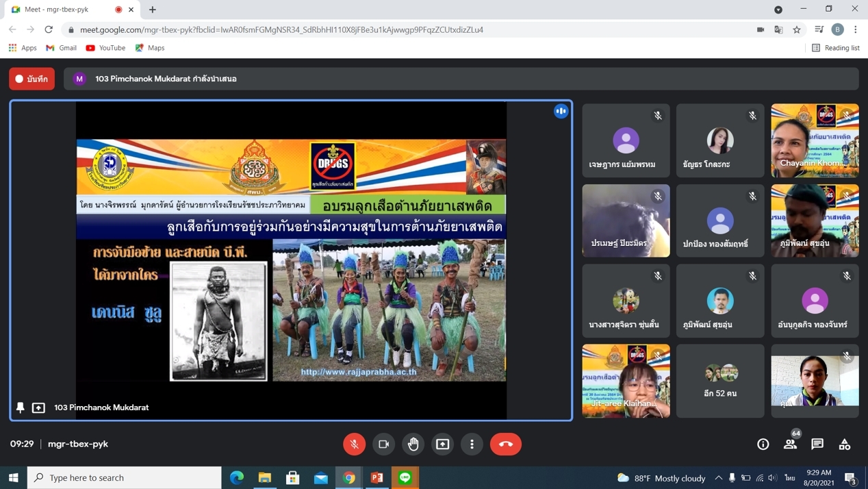
Task: Open the YouTube bookmark
Action: 105,48
